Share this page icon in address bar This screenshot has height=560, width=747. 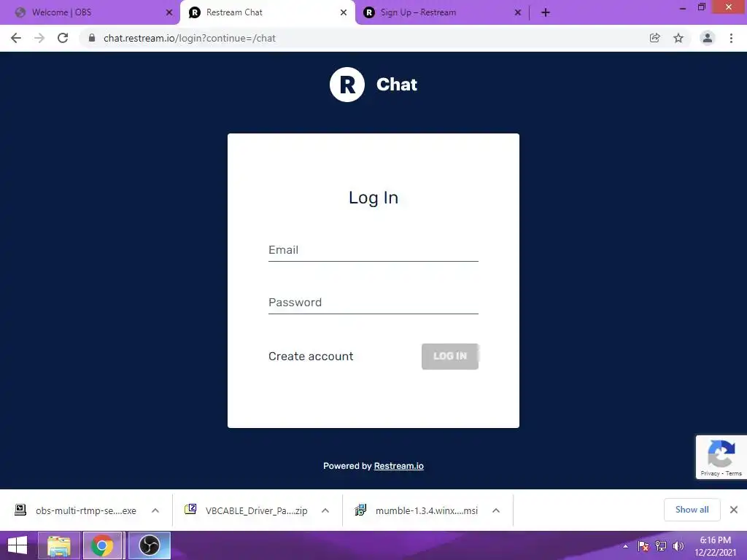[x=655, y=38]
